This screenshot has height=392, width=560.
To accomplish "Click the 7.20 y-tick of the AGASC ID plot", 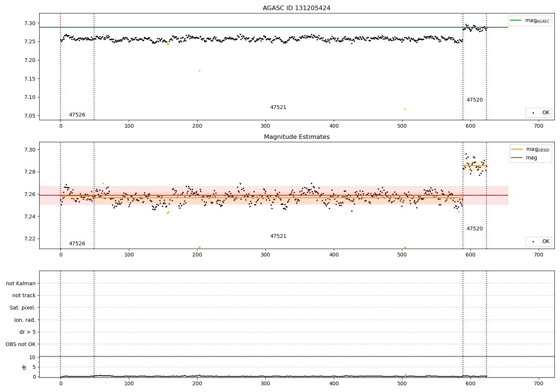I will (x=29, y=60).
